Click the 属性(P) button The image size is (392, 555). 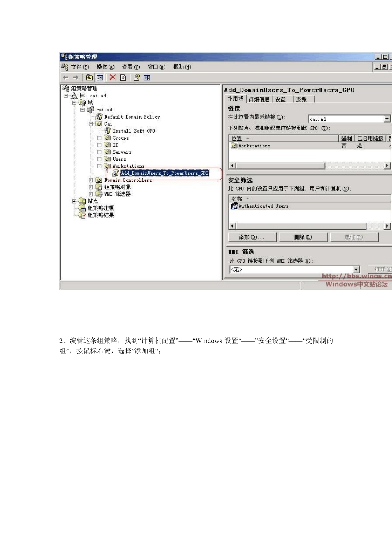point(354,237)
